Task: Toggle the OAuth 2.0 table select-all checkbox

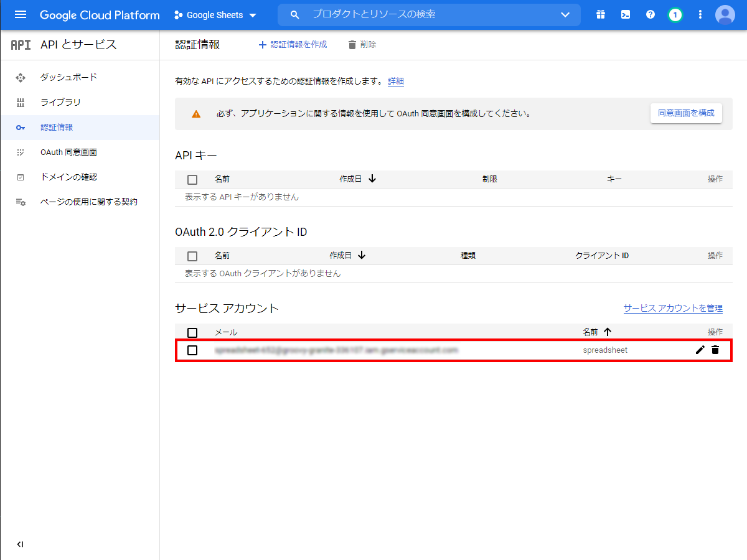Action: (x=192, y=256)
